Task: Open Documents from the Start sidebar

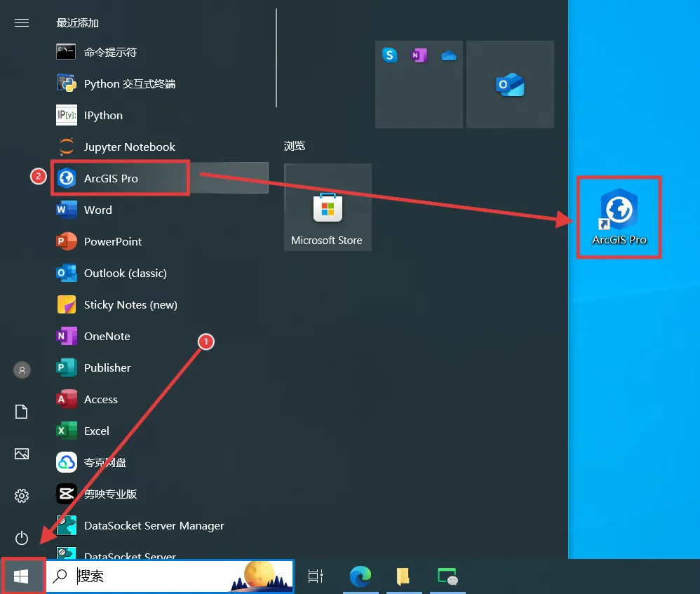Action: [x=22, y=412]
